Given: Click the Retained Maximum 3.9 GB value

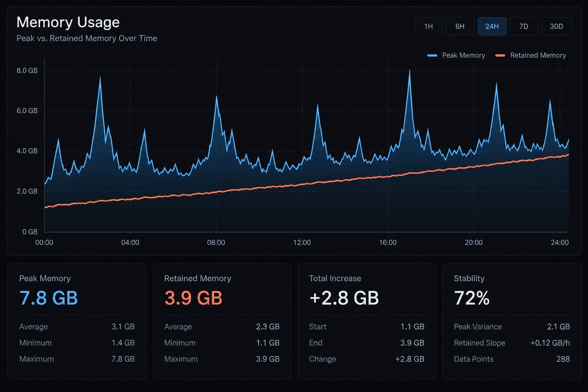Looking at the screenshot, I should [268, 359].
